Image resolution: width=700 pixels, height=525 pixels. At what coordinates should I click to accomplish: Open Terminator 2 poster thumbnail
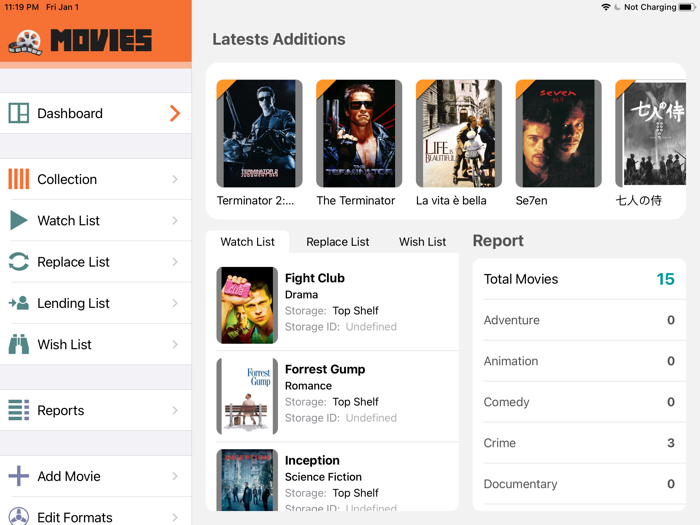259,133
